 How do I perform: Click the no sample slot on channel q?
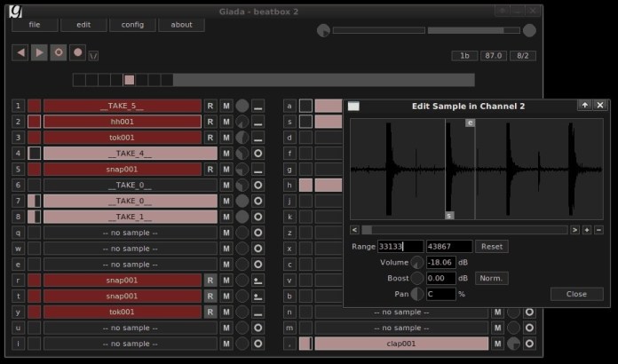(x=130, y=233)
